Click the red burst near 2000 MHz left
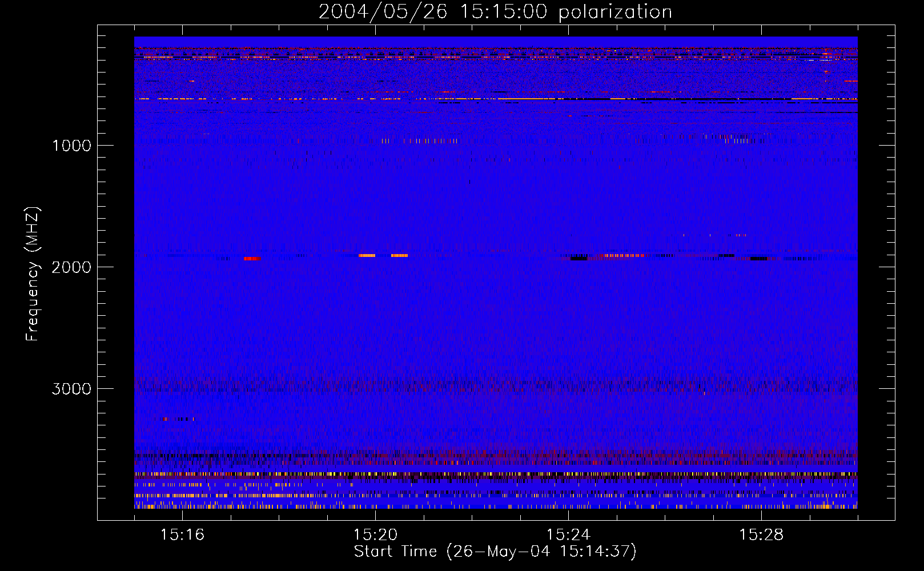The height and width of the screenshot is (571, 924). point(252,259)
